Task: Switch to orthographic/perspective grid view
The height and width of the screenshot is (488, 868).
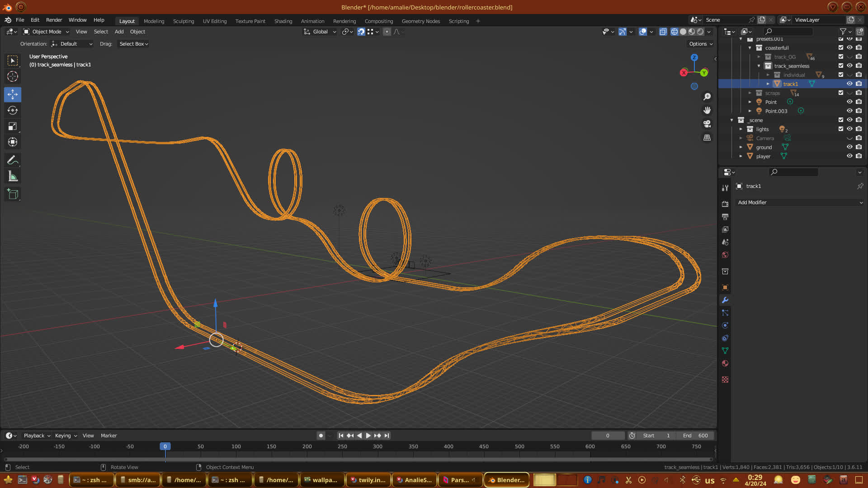Action: [x=707, y=138]
